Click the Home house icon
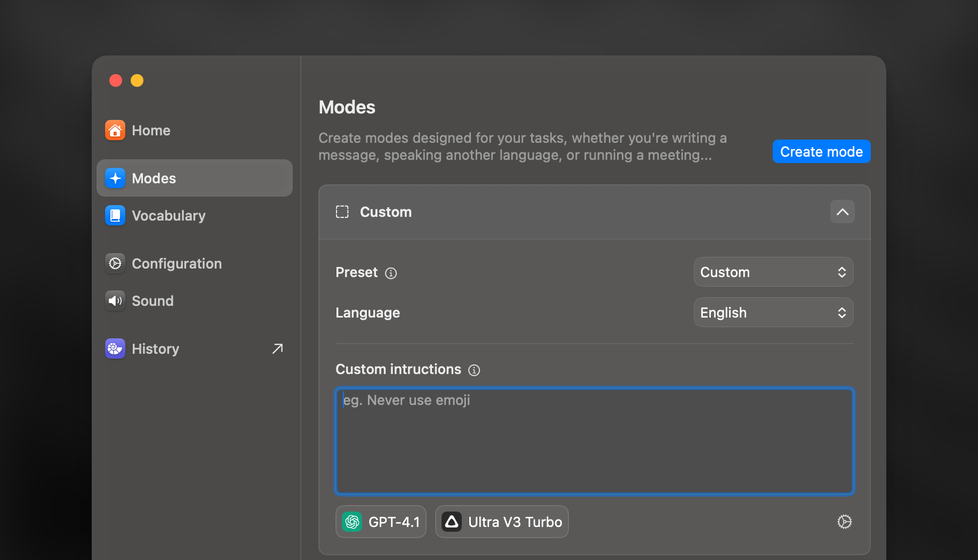This screenshot has height=560, width=978. pyautogui.click(x=115, y=131)
